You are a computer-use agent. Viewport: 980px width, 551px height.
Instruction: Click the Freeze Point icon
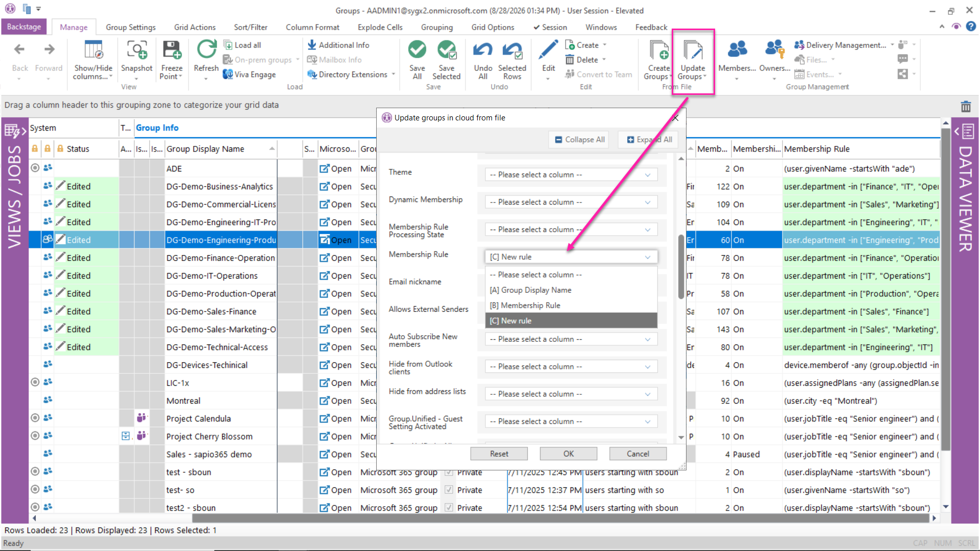(171, 50)
